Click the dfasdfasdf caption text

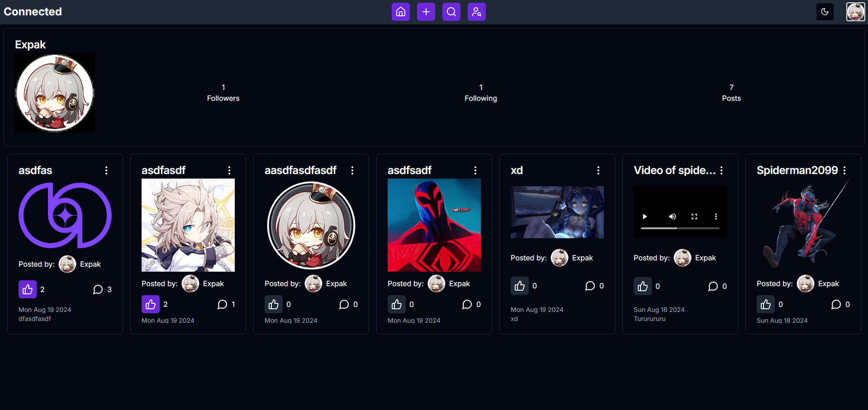pyautogui.click(x=35, y=319)
